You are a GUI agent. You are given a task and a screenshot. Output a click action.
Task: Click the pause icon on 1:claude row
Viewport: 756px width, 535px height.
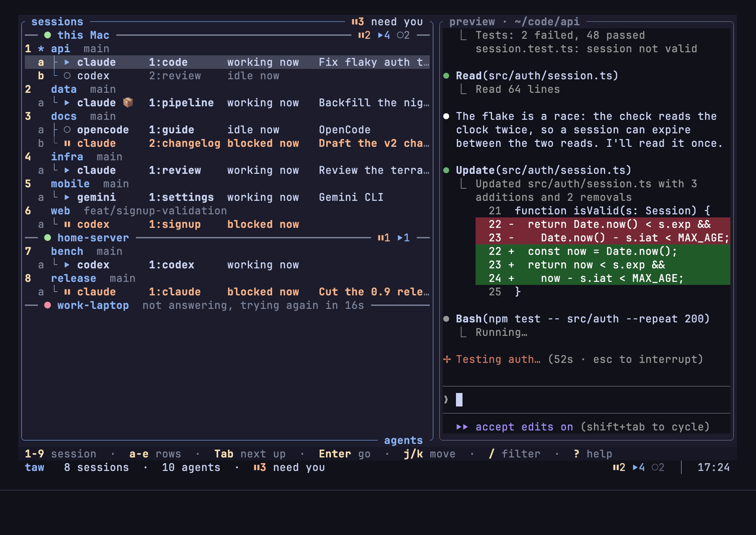tap(67, 292)
